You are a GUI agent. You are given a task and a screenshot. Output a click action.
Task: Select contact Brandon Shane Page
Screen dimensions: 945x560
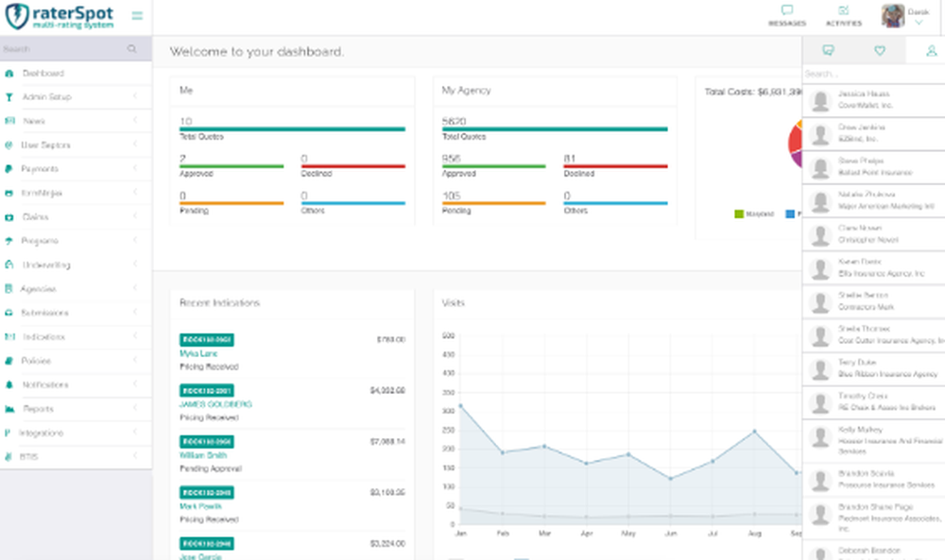[873, 518]
